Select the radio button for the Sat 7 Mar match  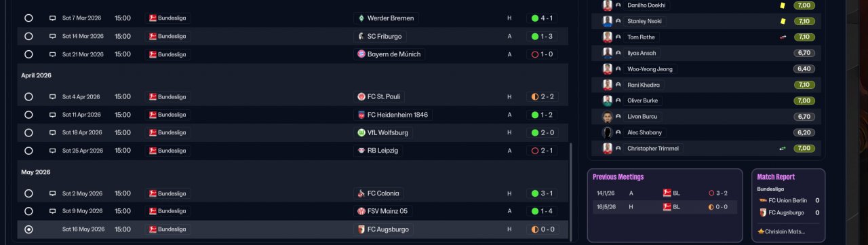click(28, 18)
